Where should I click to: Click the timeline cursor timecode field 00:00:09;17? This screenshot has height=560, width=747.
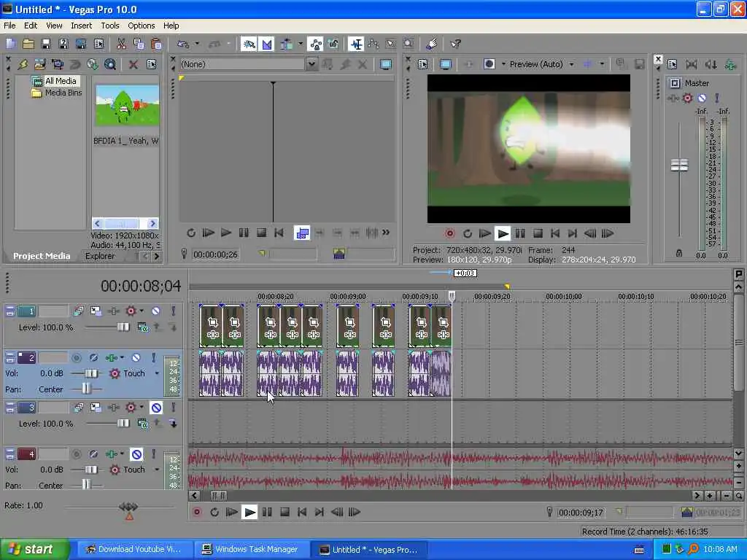point(580,513)
